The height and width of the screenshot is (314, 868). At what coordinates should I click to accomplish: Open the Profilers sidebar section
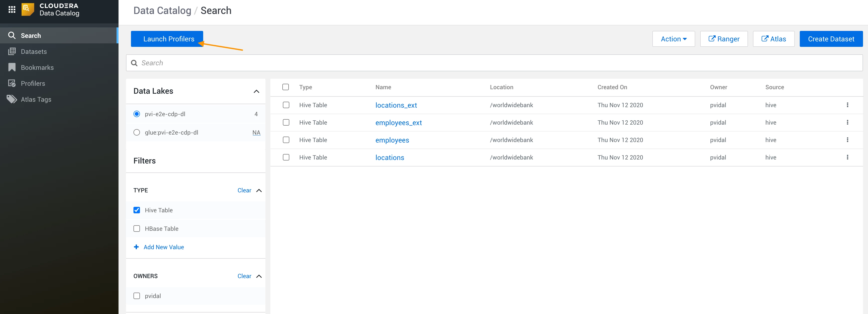coord(33,83)
